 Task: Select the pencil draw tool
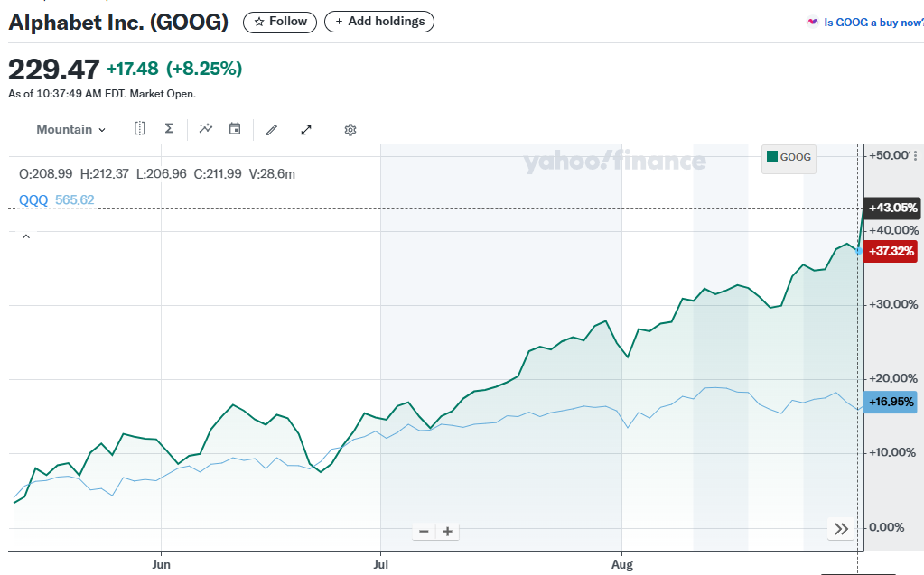coord(272,130)
